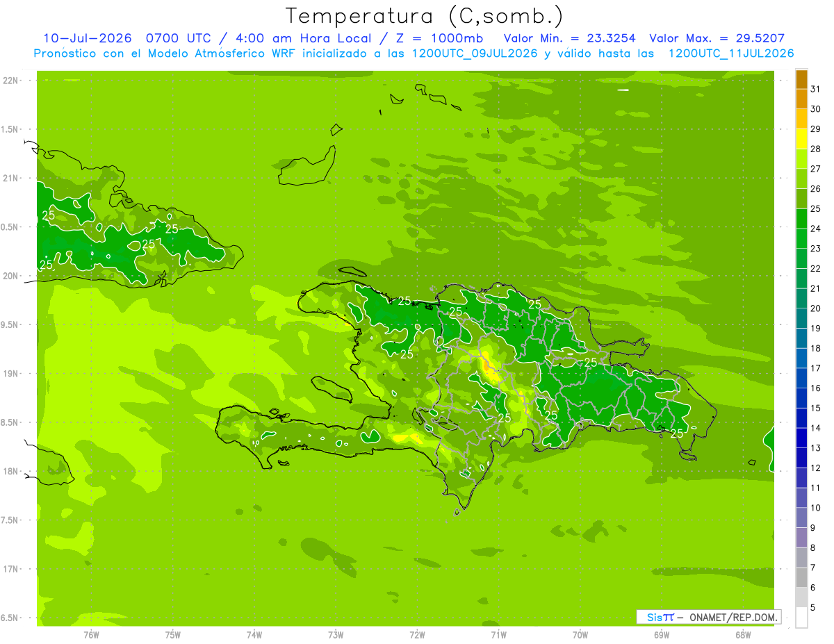834x644 pixels.
Task: Pick the white legend swatch below 5
Action: coord(801,618)
